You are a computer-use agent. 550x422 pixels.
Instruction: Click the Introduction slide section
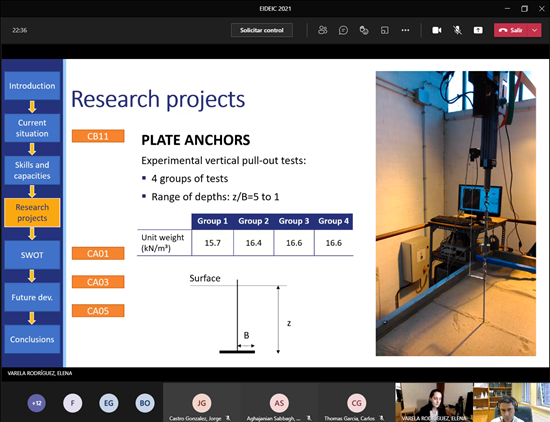click(x=32, y=86)
